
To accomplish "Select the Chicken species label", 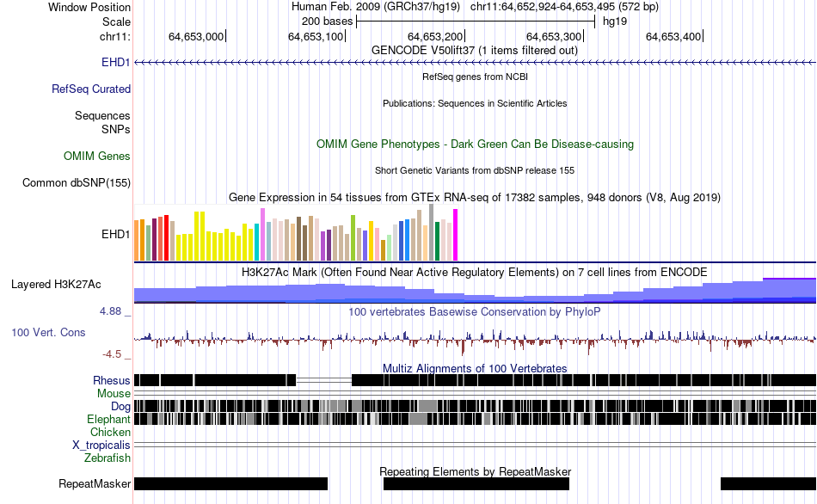I will coord(110,432).
